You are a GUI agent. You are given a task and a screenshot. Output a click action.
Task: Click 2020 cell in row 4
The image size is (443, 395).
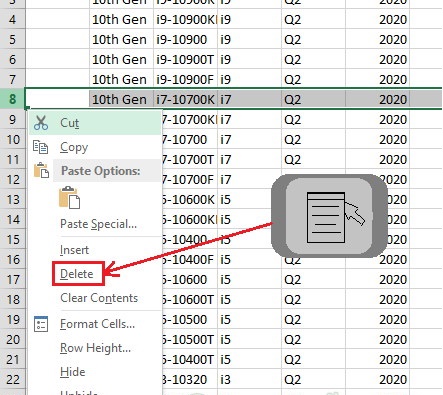pyautogui.click(x=377, y=19)
